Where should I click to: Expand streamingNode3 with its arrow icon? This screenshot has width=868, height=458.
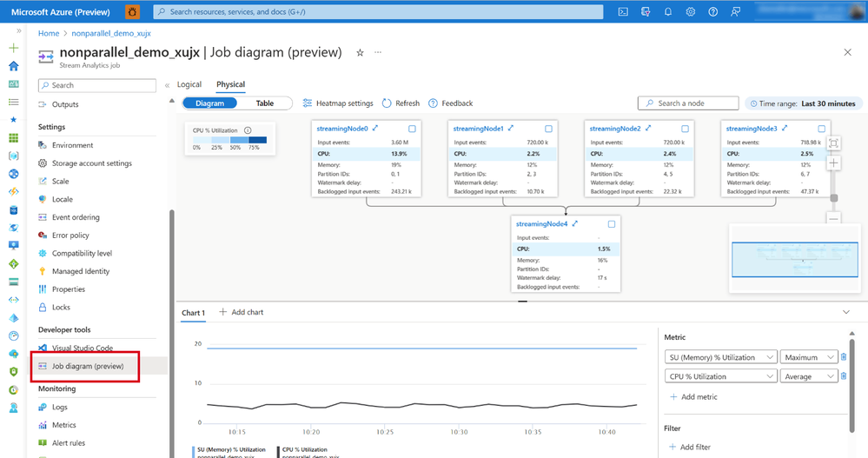(x=785, y=128)
